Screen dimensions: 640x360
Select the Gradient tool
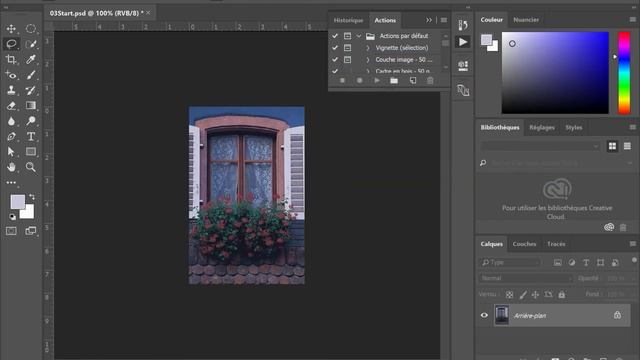coord(31,106)
